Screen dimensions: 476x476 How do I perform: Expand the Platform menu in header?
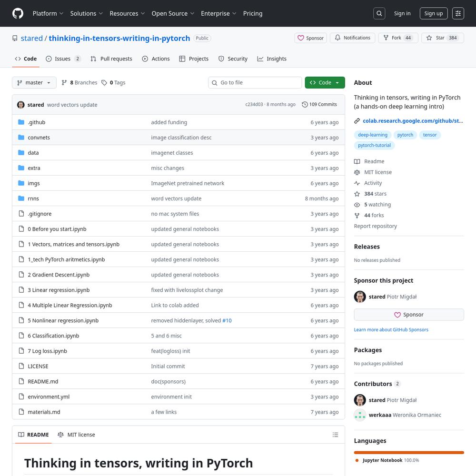(x=48, y=13)
